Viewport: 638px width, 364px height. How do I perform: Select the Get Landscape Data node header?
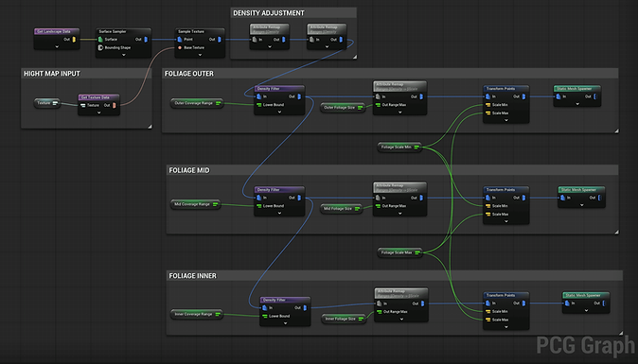click(57, 31)
